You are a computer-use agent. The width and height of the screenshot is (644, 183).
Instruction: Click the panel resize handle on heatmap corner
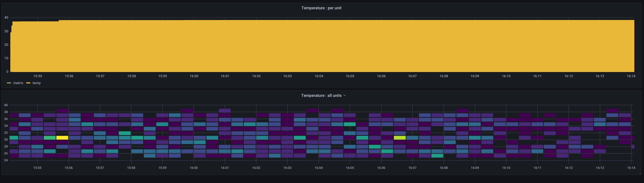pos(640,174)
